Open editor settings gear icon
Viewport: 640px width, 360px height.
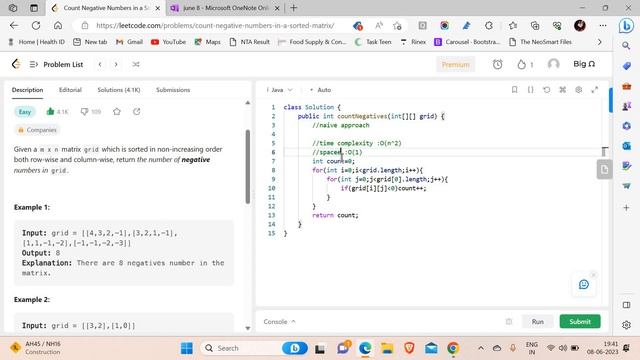tap(578, 90)
